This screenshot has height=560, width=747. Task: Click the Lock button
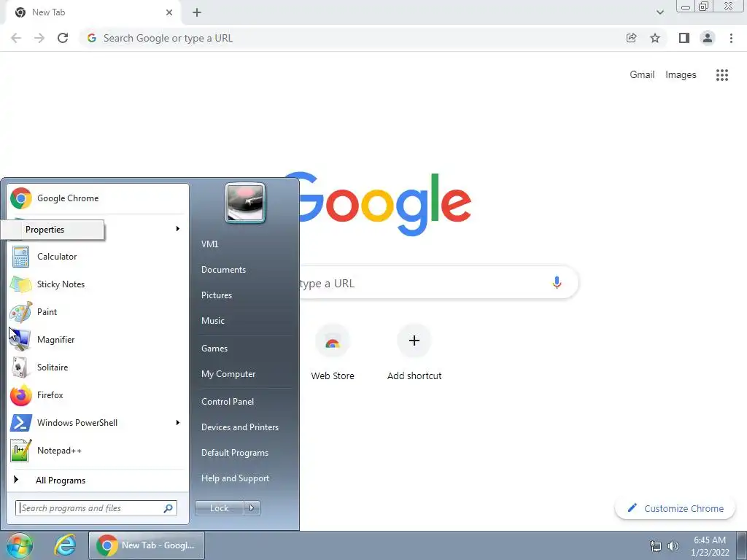pyautogui.click(x=220, y=508)
